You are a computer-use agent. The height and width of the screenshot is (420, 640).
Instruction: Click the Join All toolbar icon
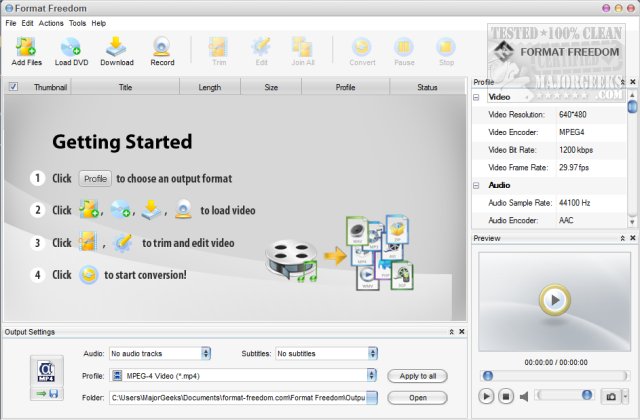click(x=302, y=47)
